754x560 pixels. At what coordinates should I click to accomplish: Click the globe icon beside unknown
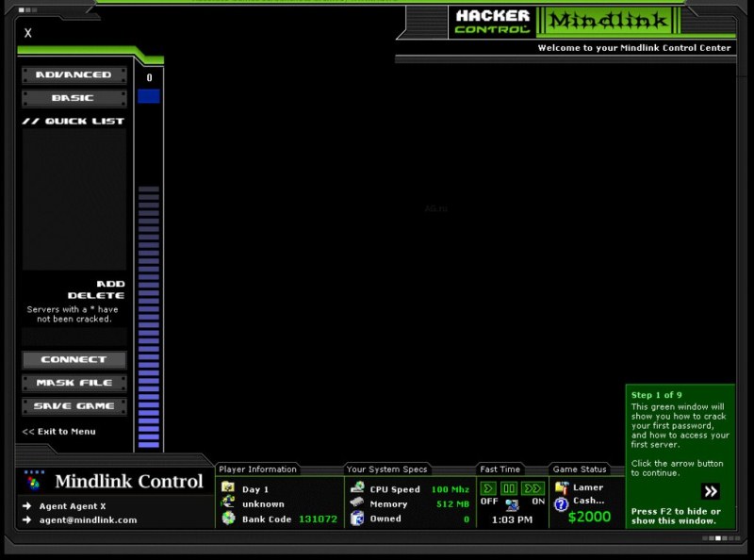(228, 503)
